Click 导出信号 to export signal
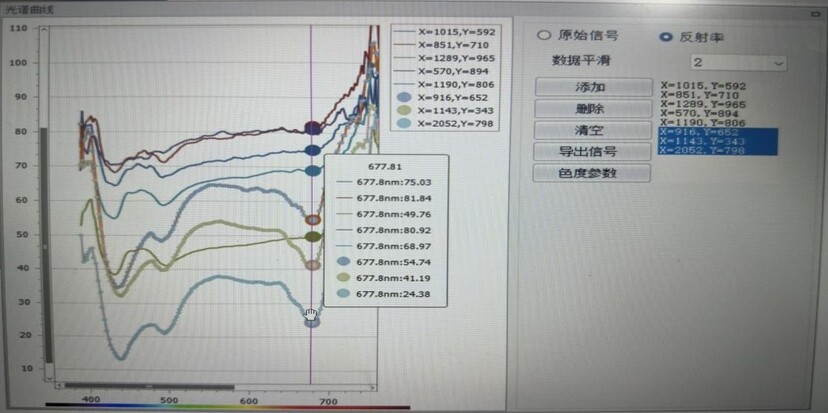Screen dimensions: 828x413 [x=592, y=152]
